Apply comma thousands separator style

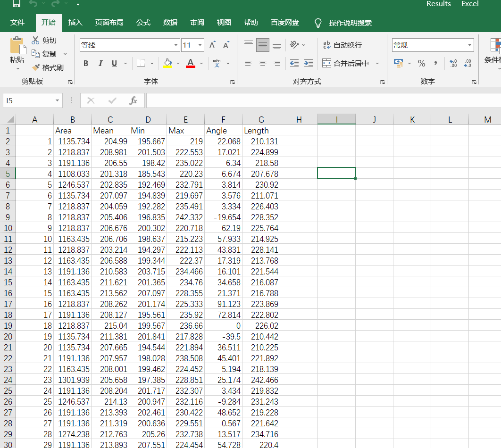pos(435,63)
